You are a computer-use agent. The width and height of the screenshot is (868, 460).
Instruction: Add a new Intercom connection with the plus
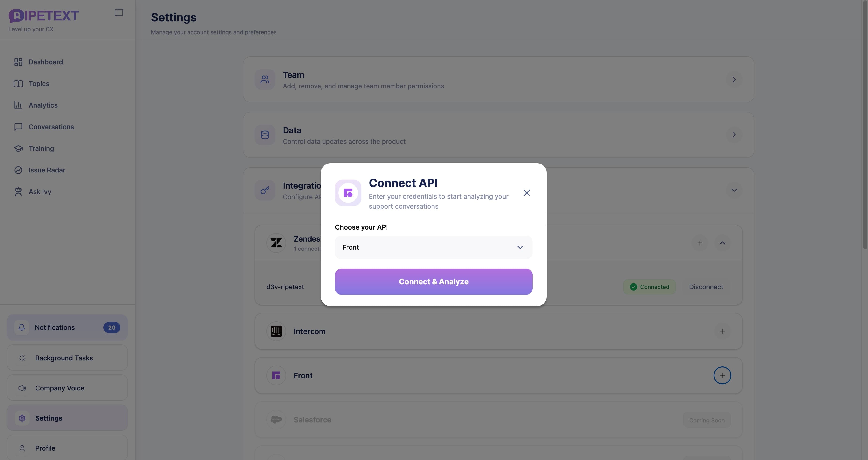pos(722,331)
